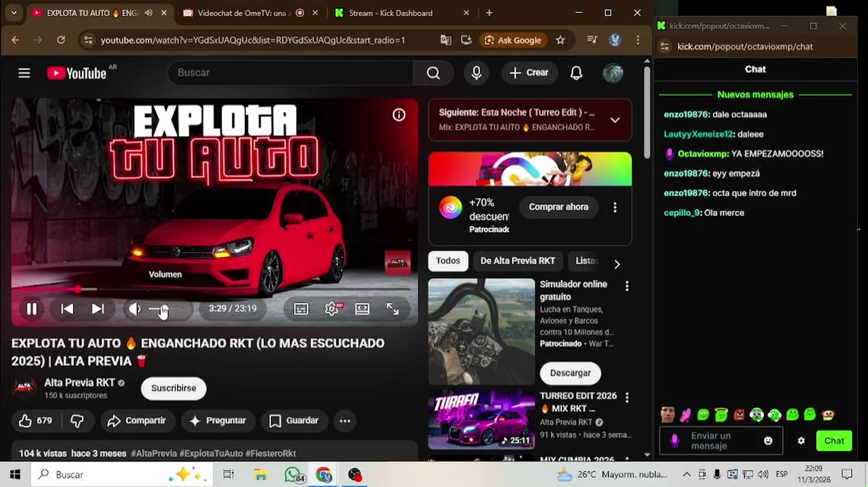
Task: Open options for Simulador online gratuito
Action: tap(627, 287)
